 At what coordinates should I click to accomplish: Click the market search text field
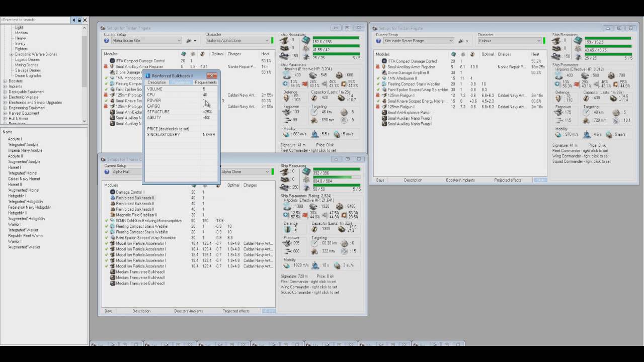(35, 20)
